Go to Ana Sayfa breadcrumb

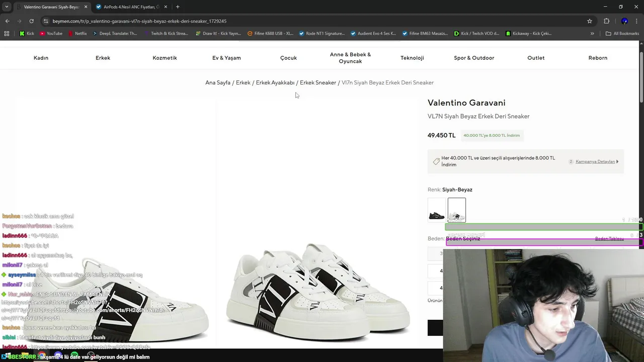tap(218, 82)
